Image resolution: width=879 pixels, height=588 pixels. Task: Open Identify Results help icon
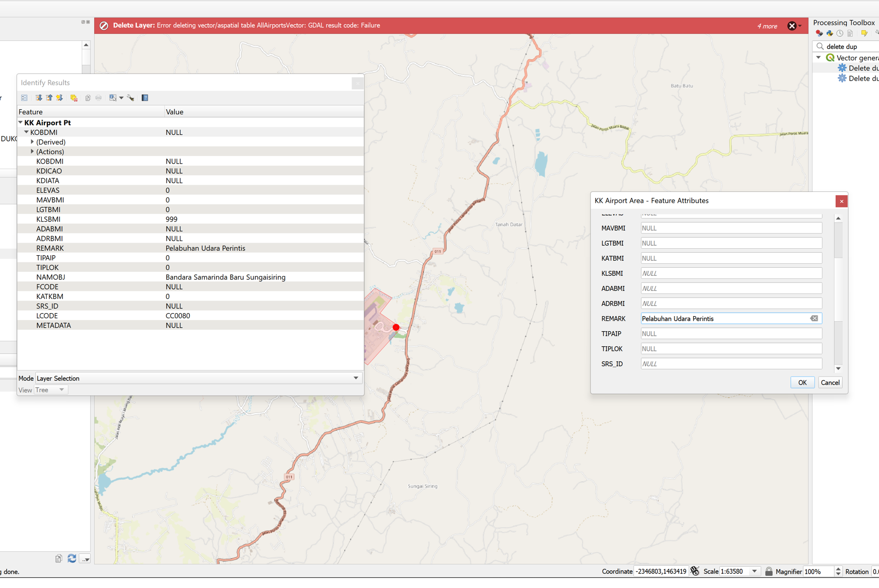click(145, 98)
